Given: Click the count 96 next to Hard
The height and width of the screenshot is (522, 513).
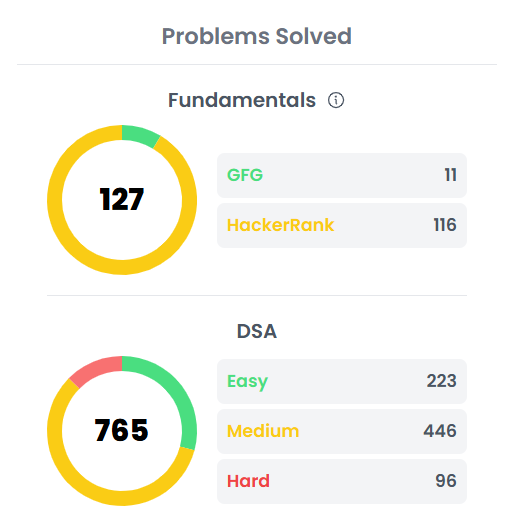Looking at the screenshot, I should point(446,481).
